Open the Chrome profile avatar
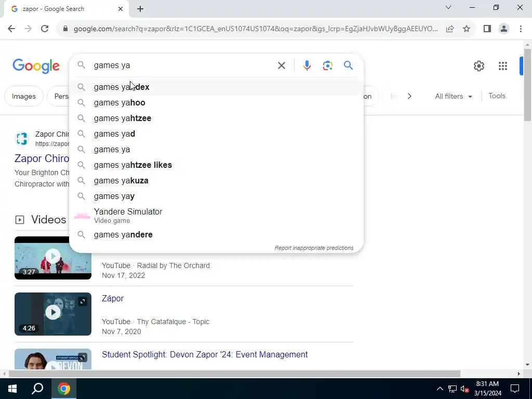The height and width of the screenshot is (399, 532). tap(504, 29)
